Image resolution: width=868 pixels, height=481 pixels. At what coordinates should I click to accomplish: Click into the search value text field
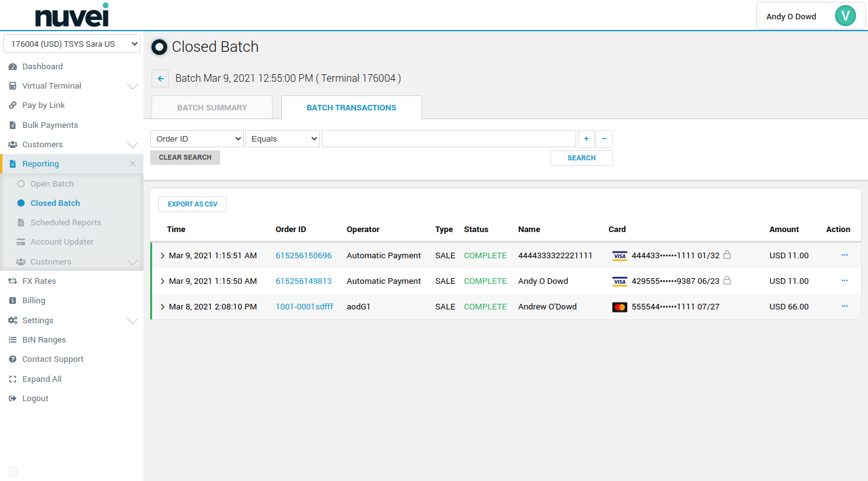pos(448,138)
